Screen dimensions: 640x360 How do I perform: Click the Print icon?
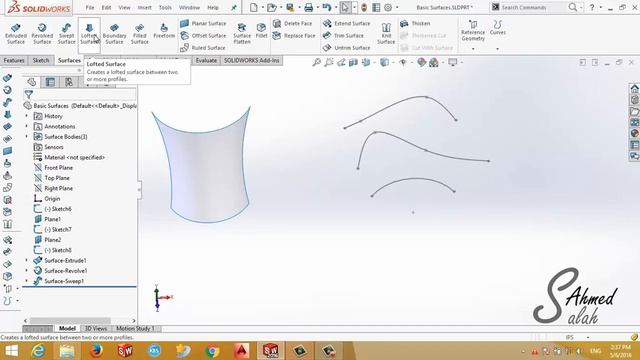point(309,7)
